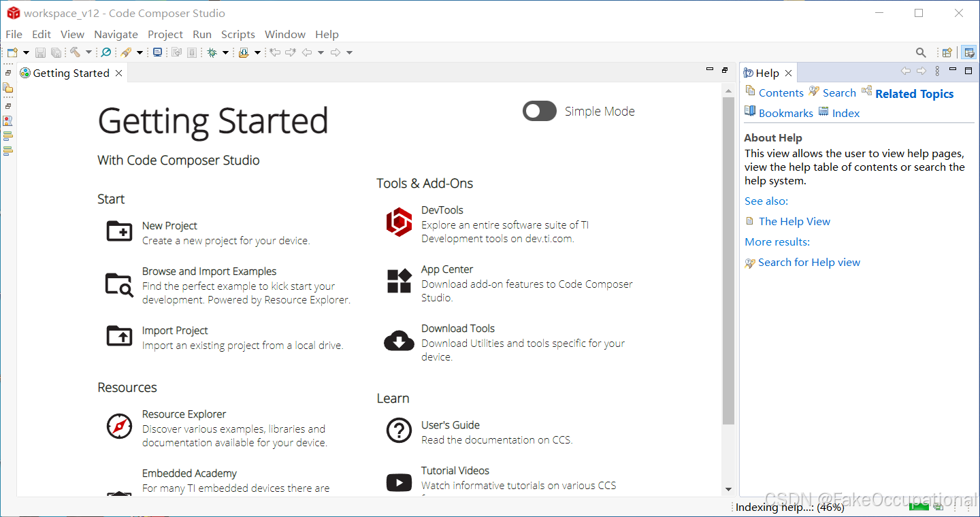This screenshot has height=517, width=980.
Task: Select the Getting Started tab
Action: click(71, 73)
